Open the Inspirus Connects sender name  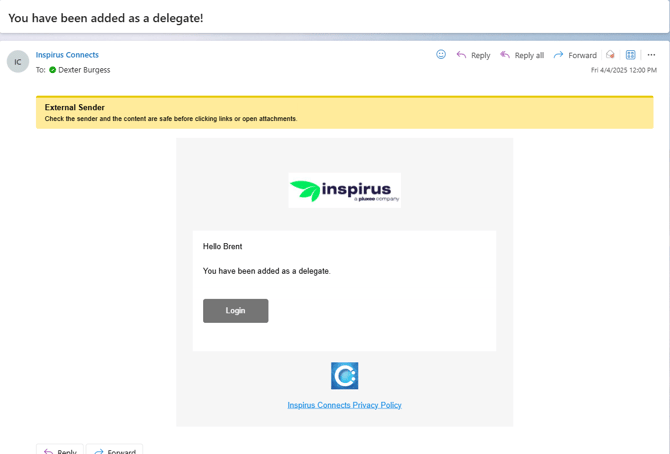tap(67, 55)
